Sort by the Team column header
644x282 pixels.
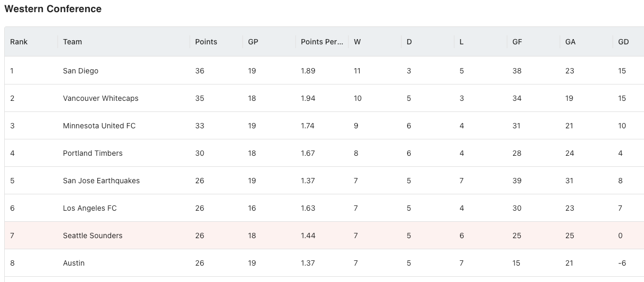pos(124,42)
